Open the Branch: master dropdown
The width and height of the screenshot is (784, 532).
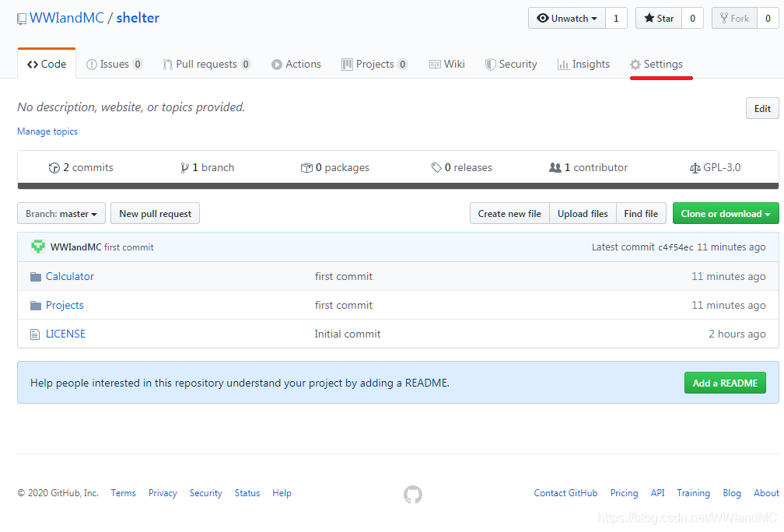coord(61,213)
